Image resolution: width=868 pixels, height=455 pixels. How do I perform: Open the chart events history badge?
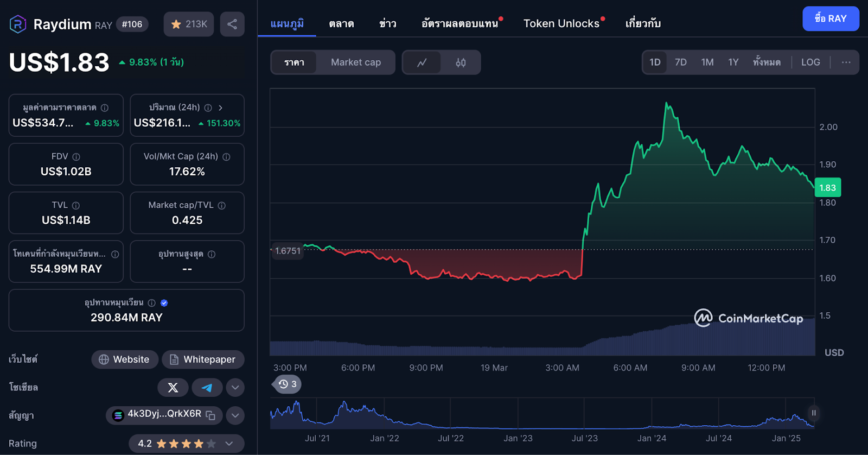[288, 384]
